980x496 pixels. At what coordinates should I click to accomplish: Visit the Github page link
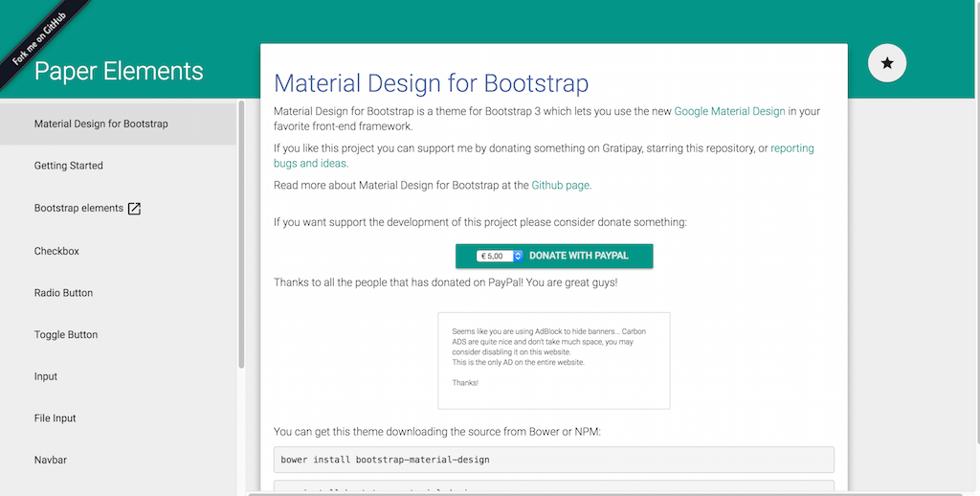pos(561,185)
